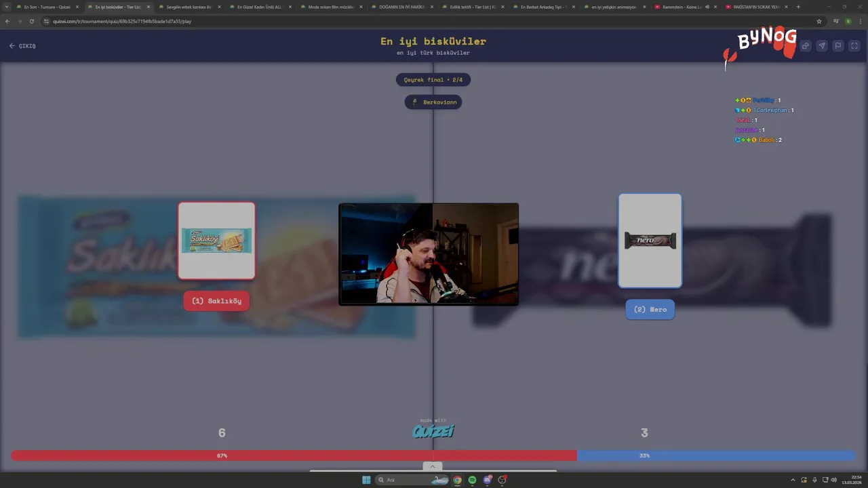
Task: Click Babols : 2 chat score entry
Action: point(758,140)
